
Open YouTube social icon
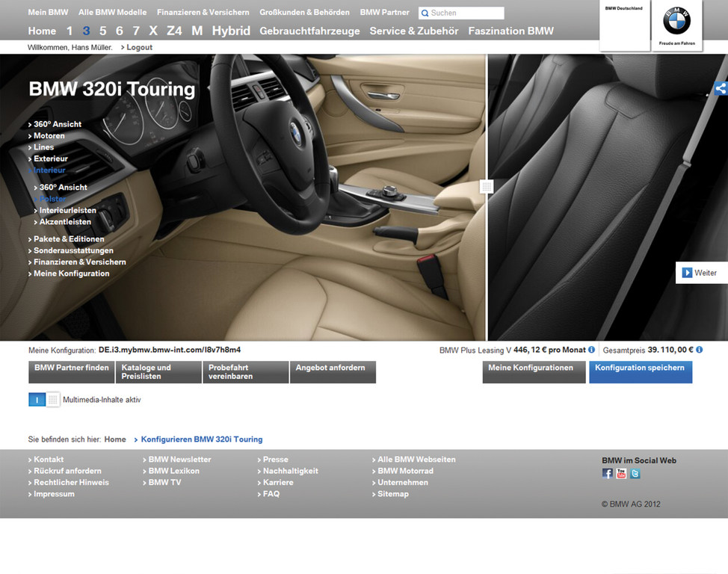coord(621,473)
